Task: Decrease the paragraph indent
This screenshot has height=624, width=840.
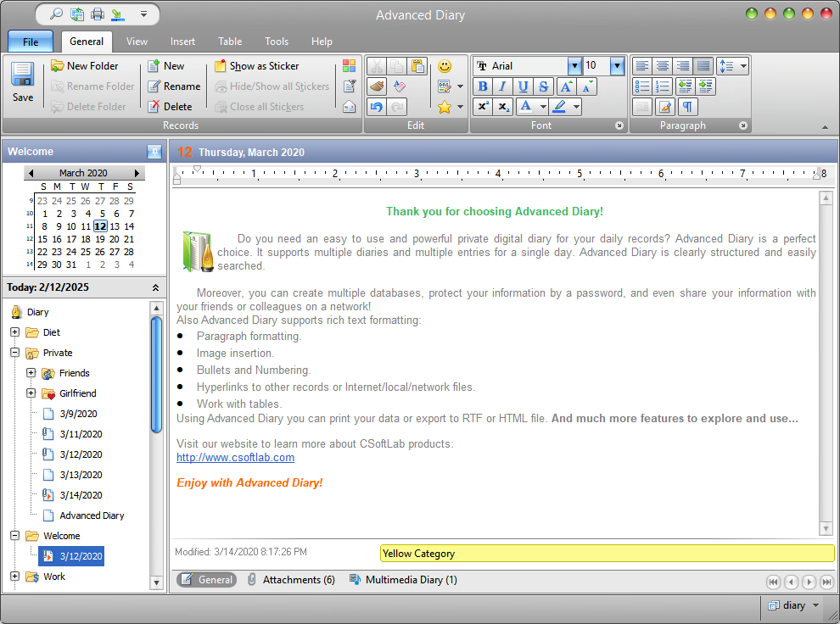Action: click(x=686, y=86)
